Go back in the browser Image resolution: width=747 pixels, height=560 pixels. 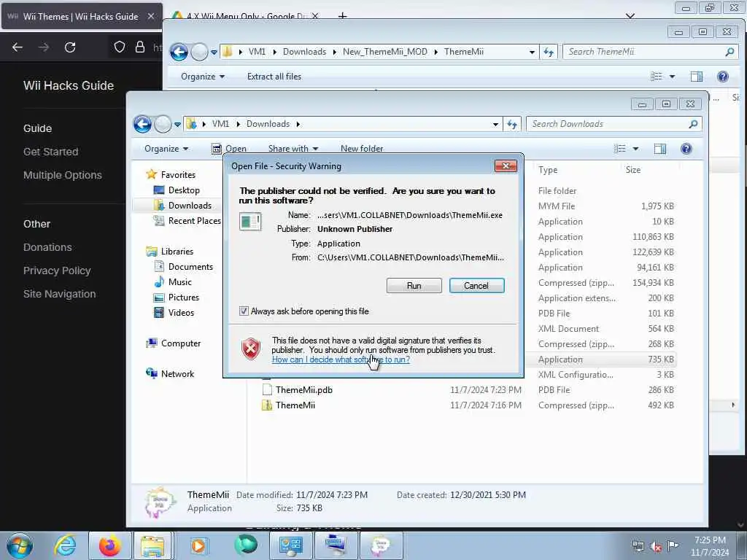pos(18,47)
